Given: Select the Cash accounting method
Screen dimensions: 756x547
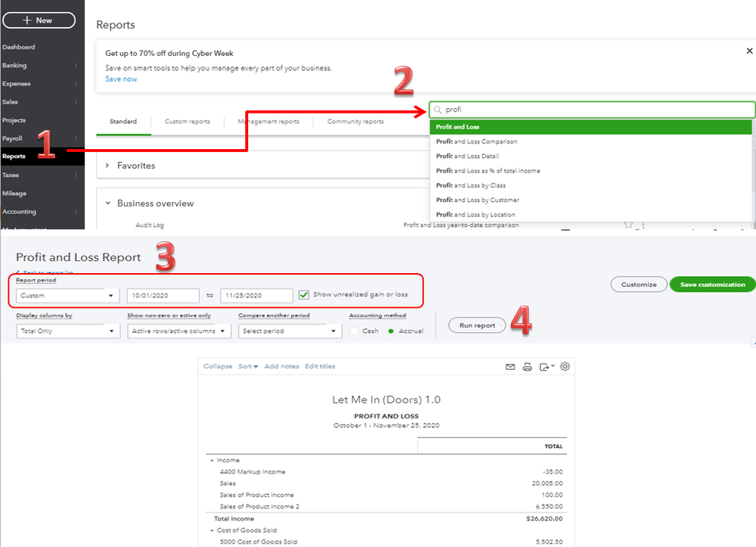Looking at the screenshot, I should (354, 331).
